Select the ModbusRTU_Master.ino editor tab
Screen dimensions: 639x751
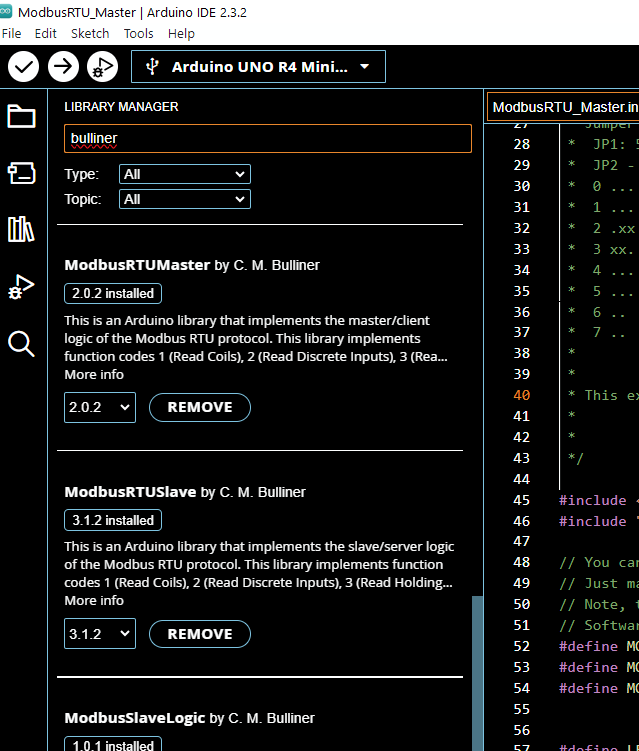(563, 107)
